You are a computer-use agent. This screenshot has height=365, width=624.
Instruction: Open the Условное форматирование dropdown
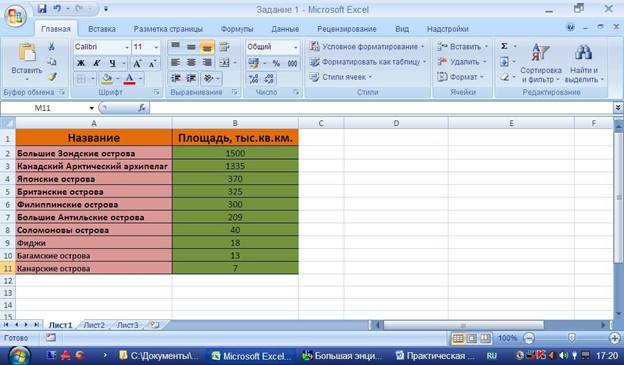pyautogui.click(x=367, y=47)
